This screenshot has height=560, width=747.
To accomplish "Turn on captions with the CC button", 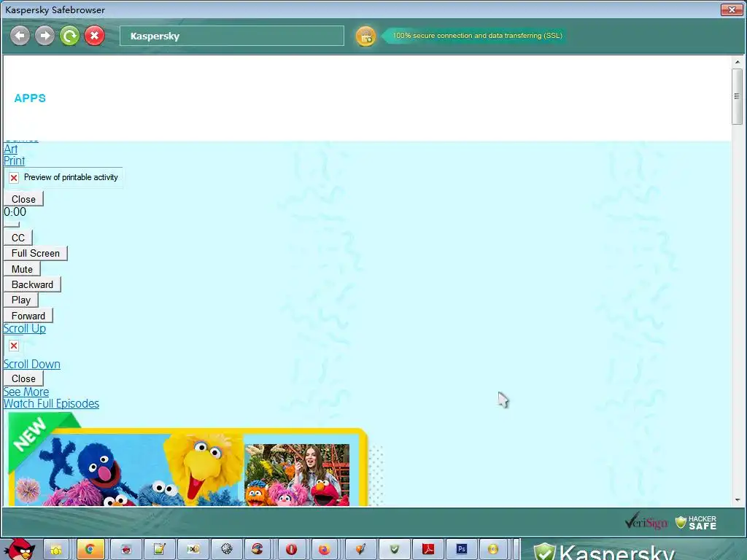I will click(18, 238).
